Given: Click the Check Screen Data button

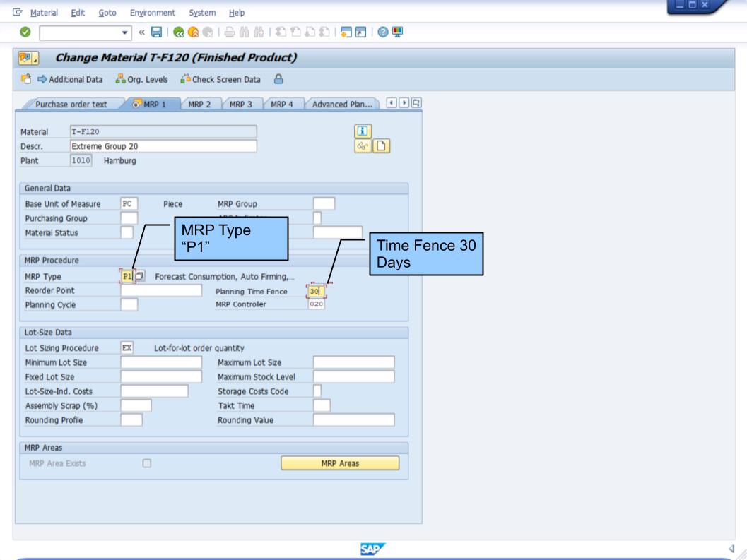Looking at the screenshot, I should tap(220, 80).
